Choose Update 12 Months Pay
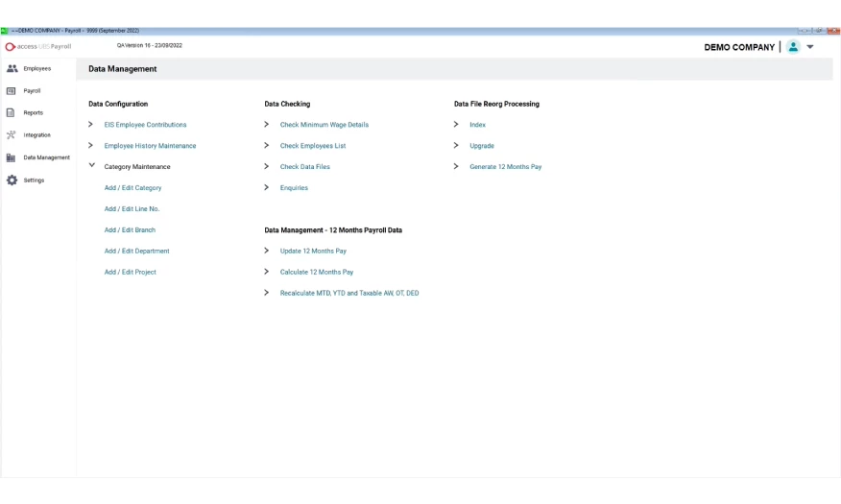This screenshot has height=504, width=841. point(313,252)
